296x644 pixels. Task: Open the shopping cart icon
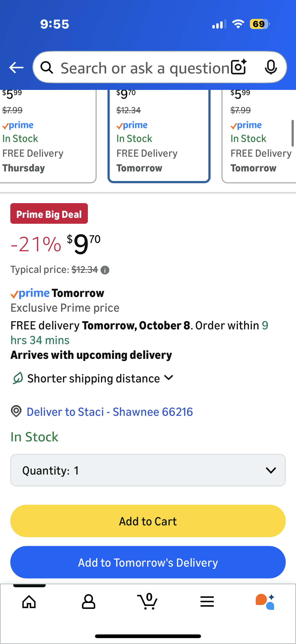148,602
